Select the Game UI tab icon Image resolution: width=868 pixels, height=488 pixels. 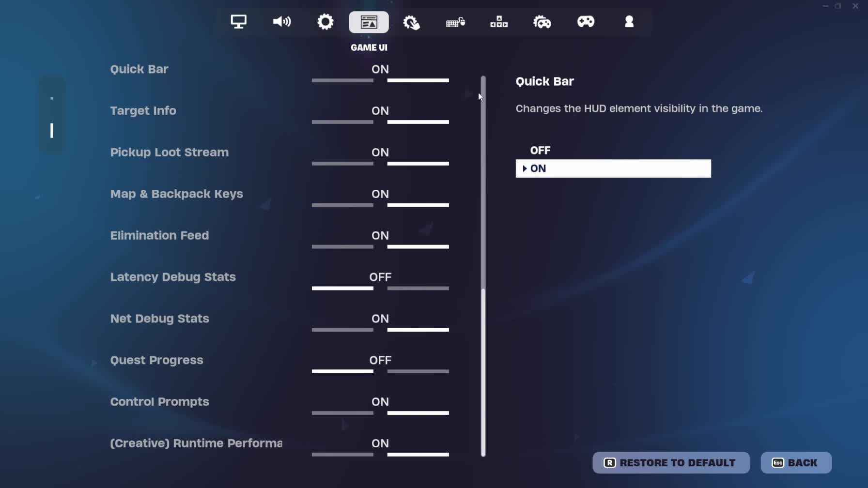pyautogui.click(x=369, y=22)
